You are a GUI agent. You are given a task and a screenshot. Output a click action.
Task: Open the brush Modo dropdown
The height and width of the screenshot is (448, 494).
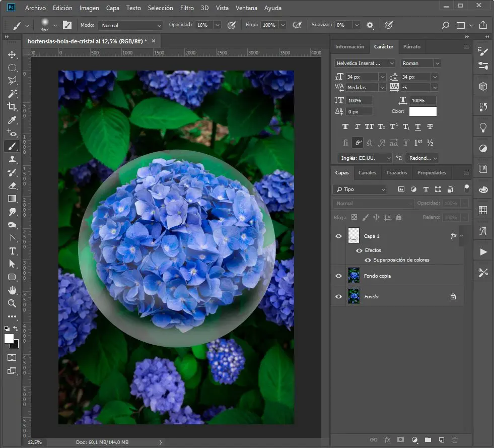point(130,25)
